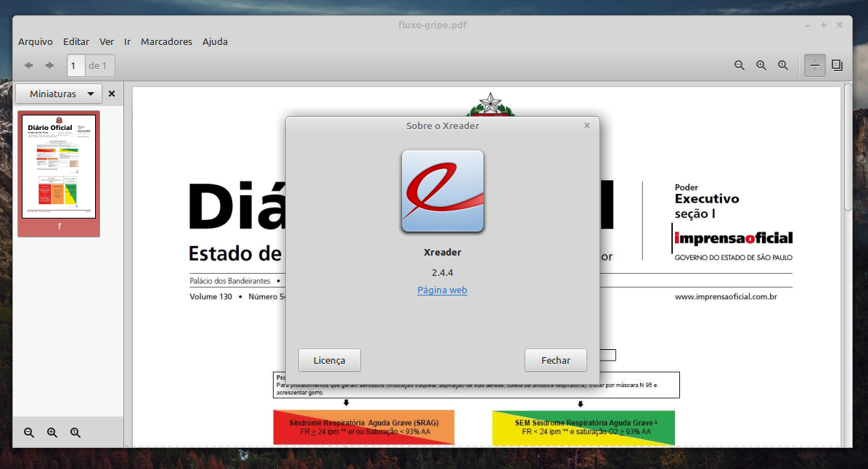Open the Licença button
Screen dimensions: 868x469
329,361
